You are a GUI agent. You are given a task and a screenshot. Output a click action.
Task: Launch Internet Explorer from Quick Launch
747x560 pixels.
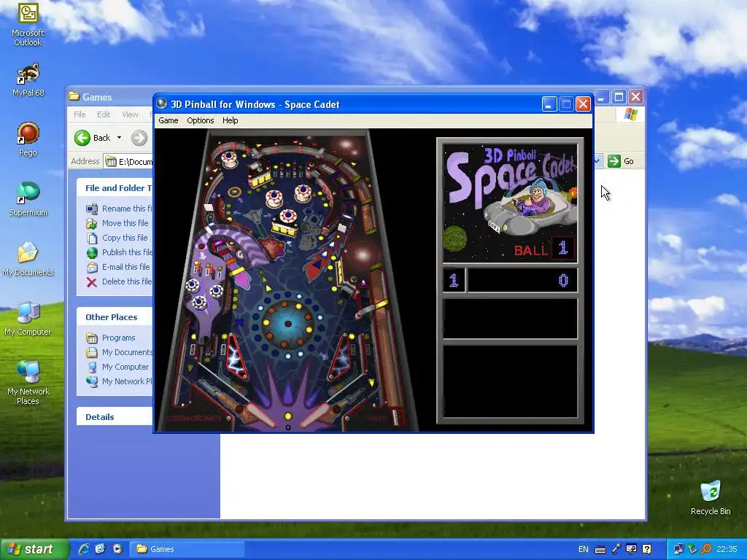coord(84,549)
